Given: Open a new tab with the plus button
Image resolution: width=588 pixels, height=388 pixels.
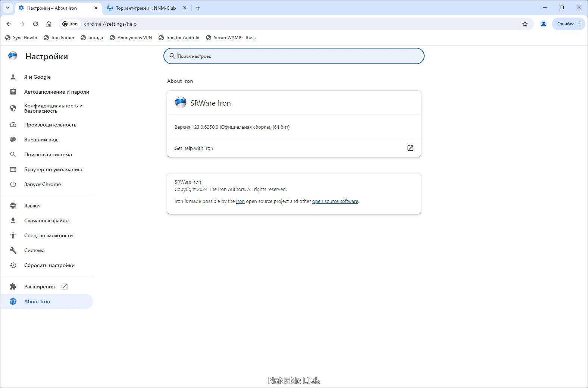Looking at the screenshot, I should (198, 8).
